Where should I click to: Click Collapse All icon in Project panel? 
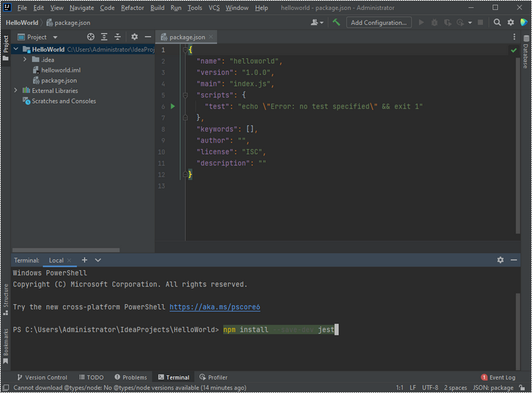(x=117, y=37)
